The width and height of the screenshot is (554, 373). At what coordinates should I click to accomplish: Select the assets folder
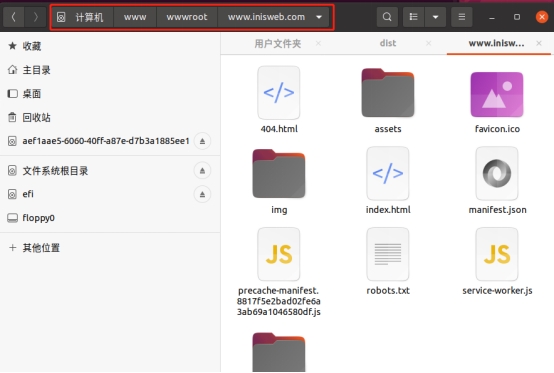(388, 93)
